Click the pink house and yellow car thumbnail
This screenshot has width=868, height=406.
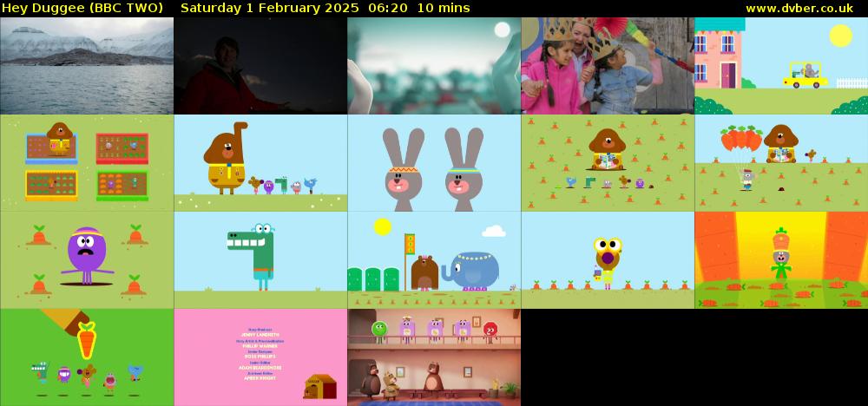click(x=781, y=66)
